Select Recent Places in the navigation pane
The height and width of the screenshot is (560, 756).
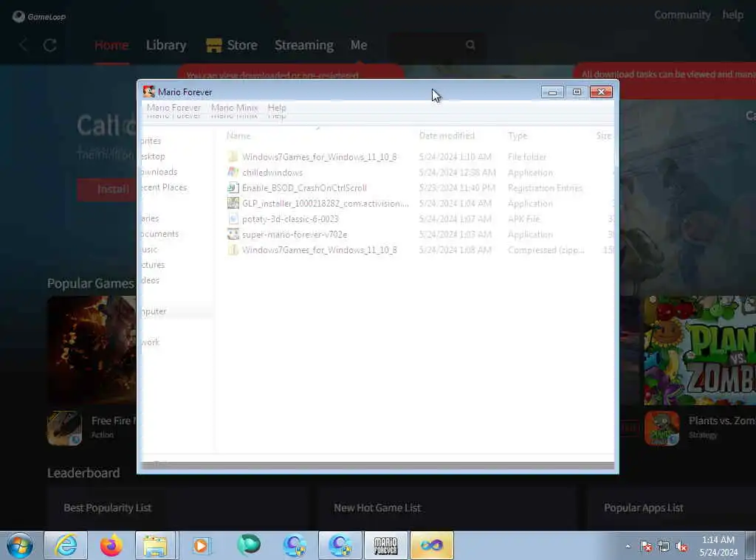(163, 187)
